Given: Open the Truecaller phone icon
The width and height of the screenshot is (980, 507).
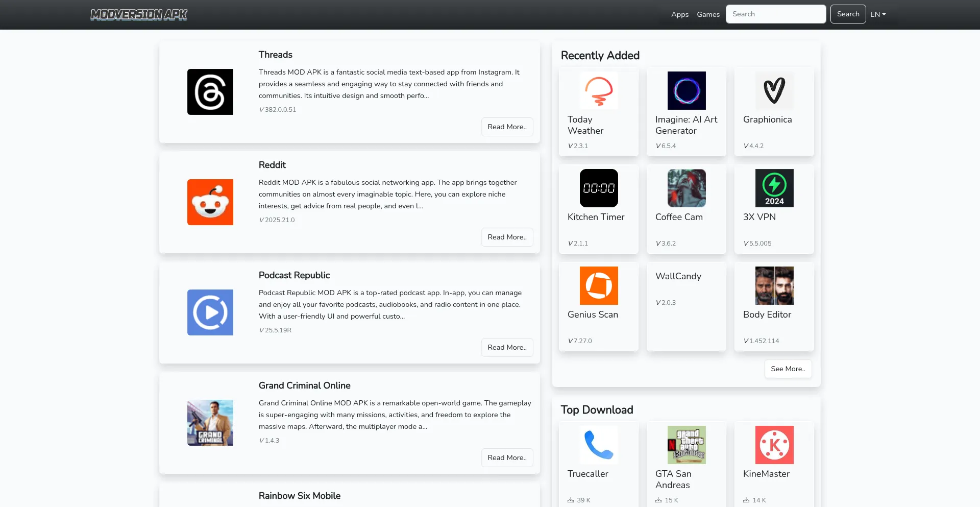Looking at the screenshot, I should (x=598, y=445).
